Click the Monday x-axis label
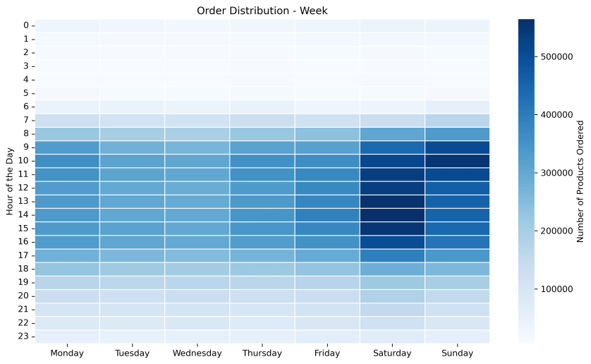The width and height of the screenshot is (591, 364). tap(68, 353)
